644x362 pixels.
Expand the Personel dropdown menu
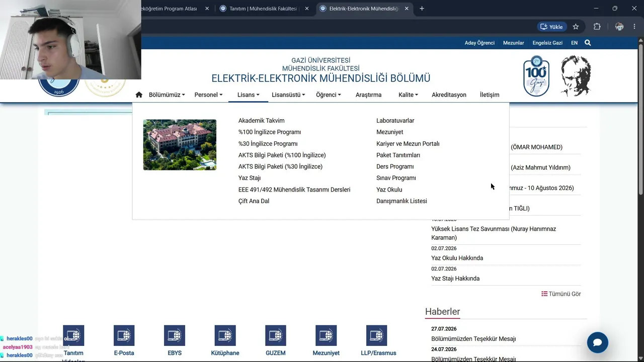point(208,95)
